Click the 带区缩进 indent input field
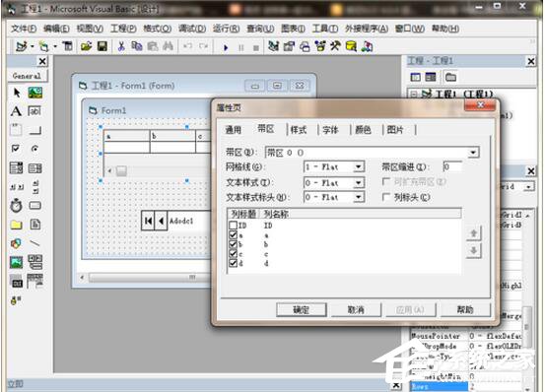Viewport: 545px width, 392px height. click(452, 167)
